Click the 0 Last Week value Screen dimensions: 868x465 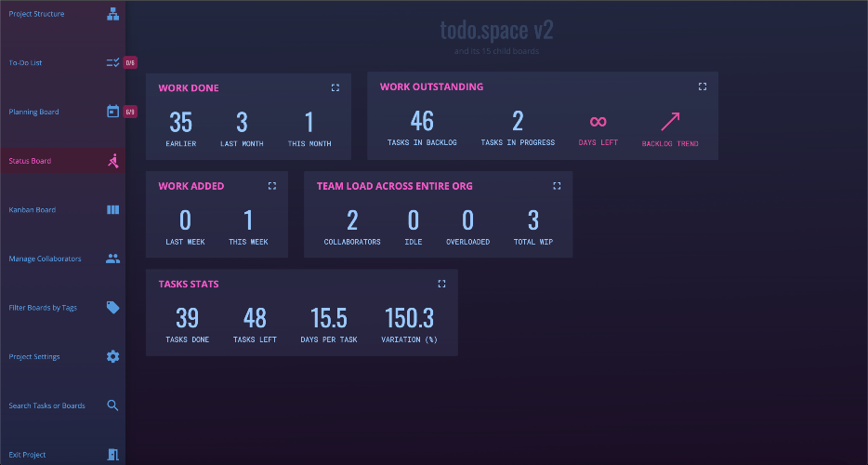pyautogui.click(x=186, y=220)
